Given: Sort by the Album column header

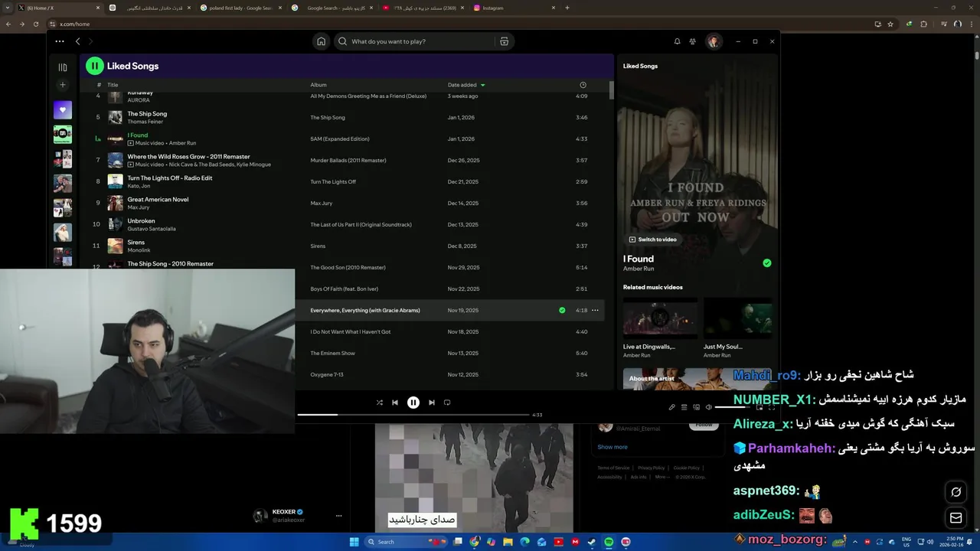Looking at the screenshot, I should coord(318,85).
